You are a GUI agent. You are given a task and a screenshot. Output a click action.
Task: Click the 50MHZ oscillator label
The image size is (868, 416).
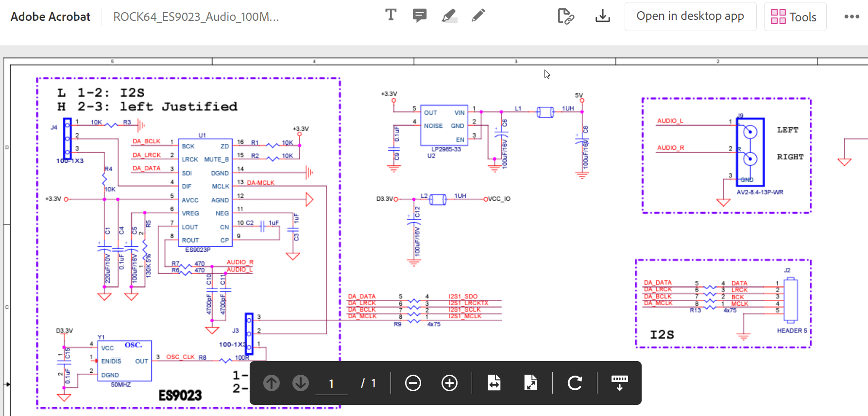(x=121, y=384)
